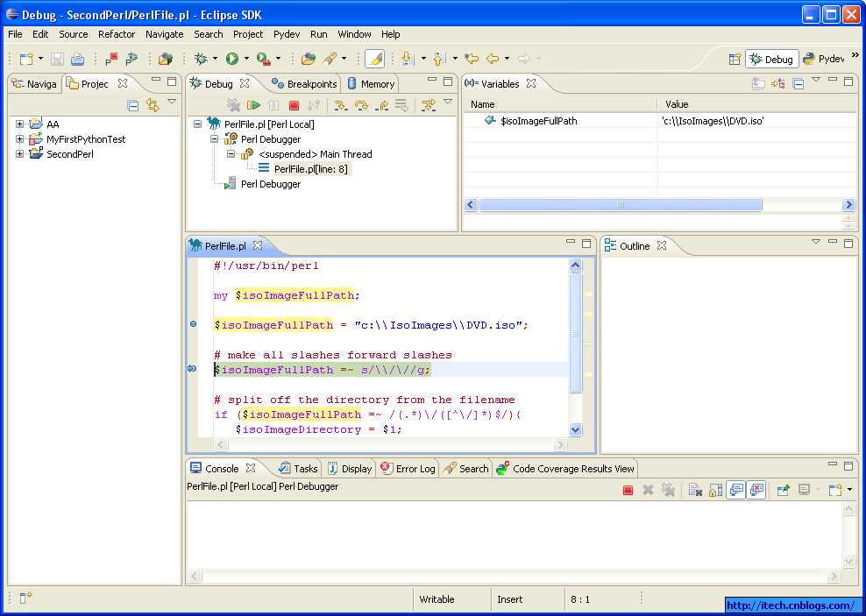Click red P icon in main toolbar
866x616 pixels.
pos(112,59)
